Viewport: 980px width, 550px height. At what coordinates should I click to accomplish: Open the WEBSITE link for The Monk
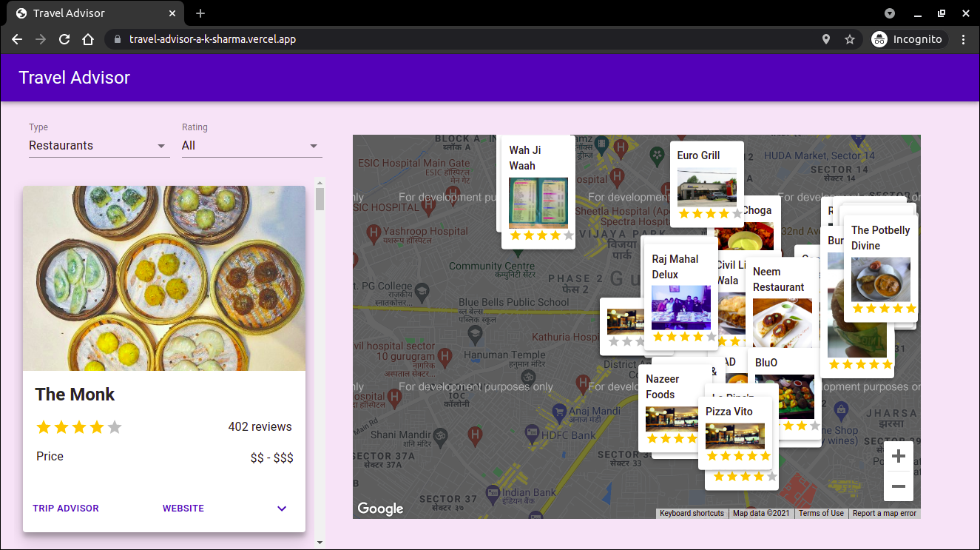click(x=183, y=509)
